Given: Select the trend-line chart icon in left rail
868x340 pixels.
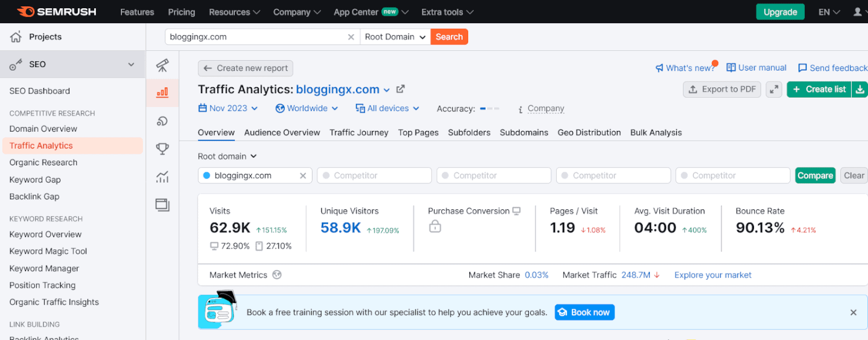Looking at the screenshot, I should pyautogui.click(x=162, y=177).
